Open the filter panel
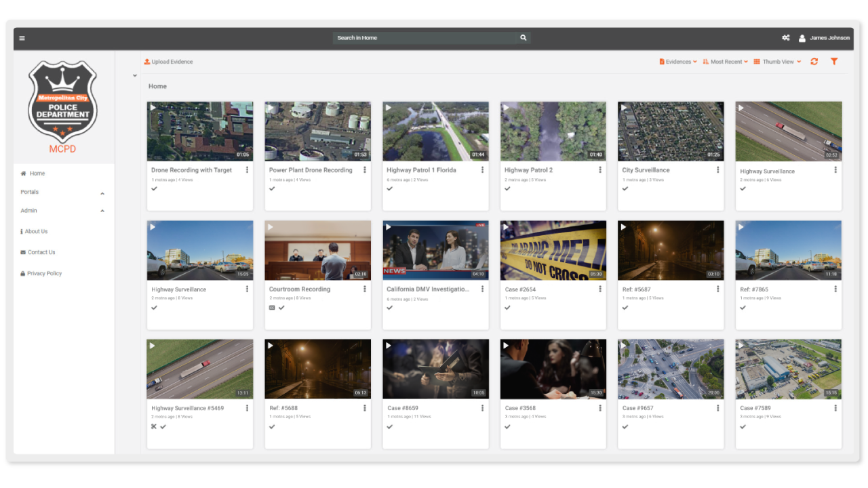The height and width of the screenshot is (488, 868). click(x=834, y=61)
